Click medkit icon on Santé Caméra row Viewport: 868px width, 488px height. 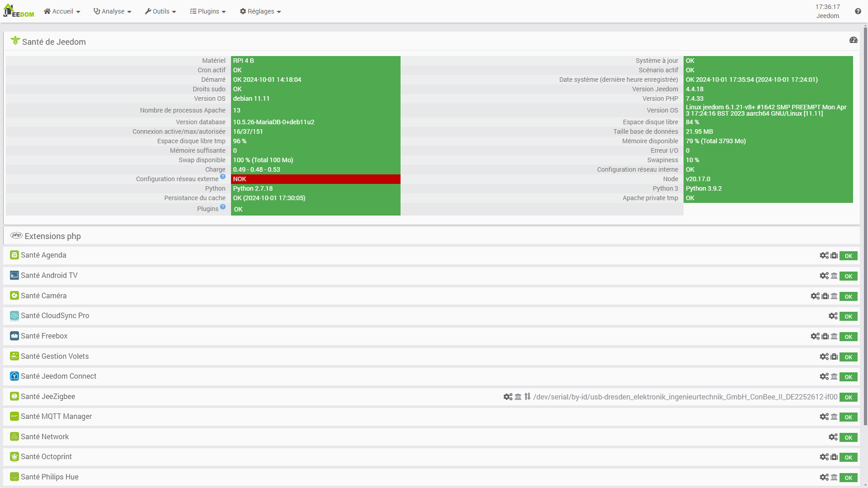(825, 296)
